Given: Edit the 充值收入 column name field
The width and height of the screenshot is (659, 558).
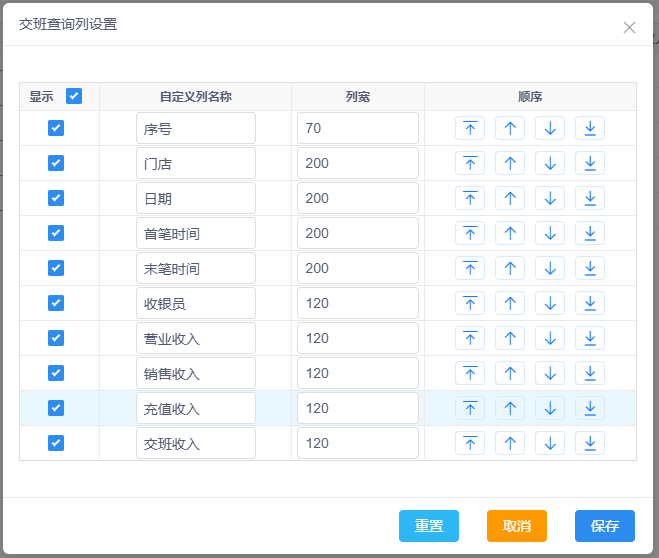Looking at the screenshot, I should (196, 408).
